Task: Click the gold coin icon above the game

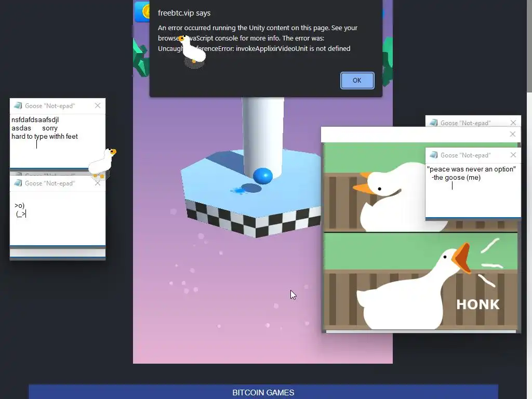Action: pos(145,12)
